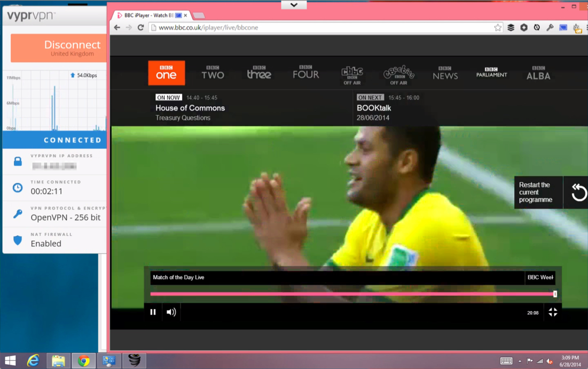Go back in Chrome browser
The image size is (588, 369).
point(117,27)
